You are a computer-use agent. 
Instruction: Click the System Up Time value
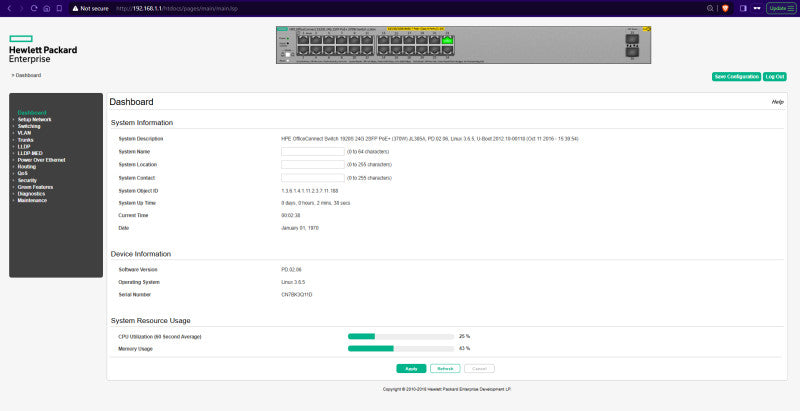tap(315, 203)
